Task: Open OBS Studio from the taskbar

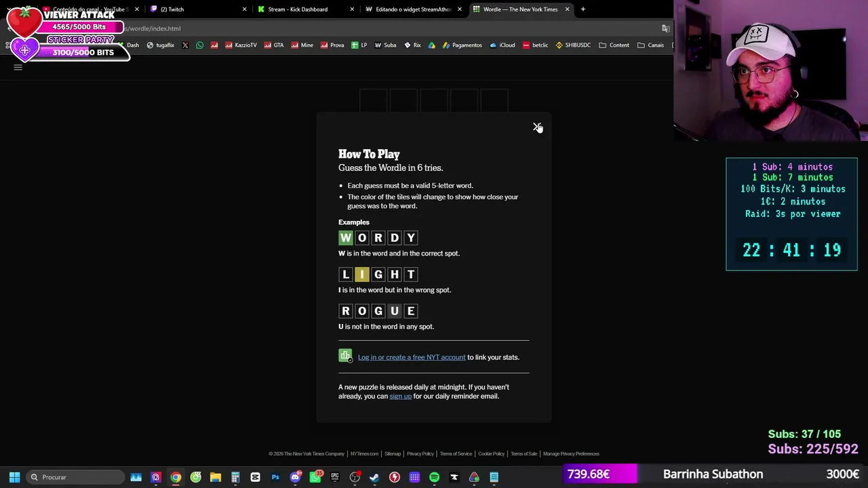Action: click(x=355, y=477)
